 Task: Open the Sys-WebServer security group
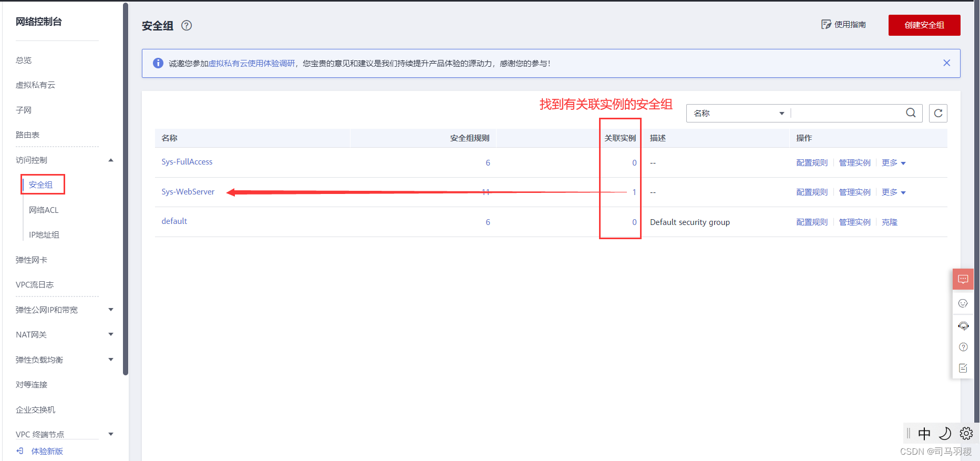pyautogui.click(x=188, y=192)
